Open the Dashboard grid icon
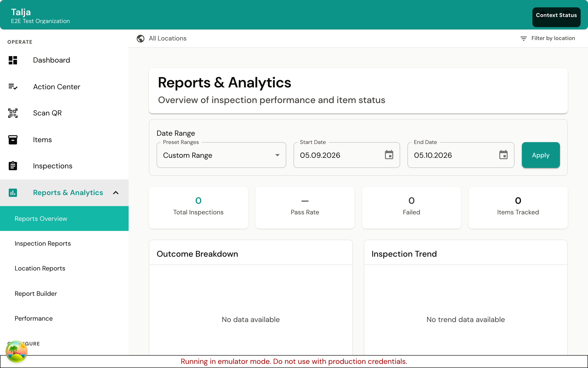 pyautogui.click(x=13, y=60)
